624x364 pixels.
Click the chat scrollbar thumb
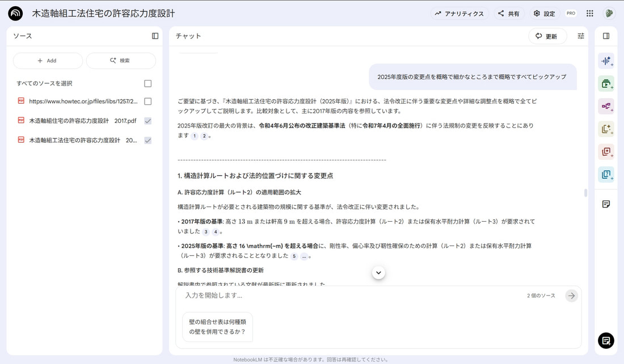585,193
